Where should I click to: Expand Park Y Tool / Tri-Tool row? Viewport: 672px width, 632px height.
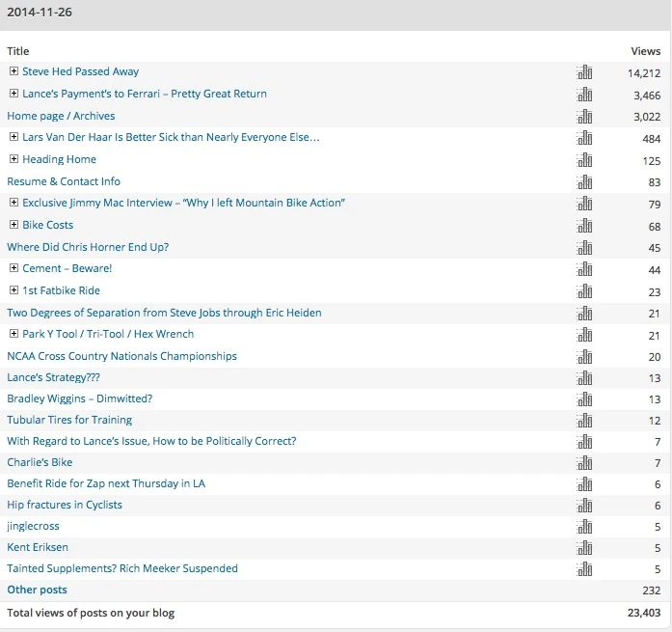pos(13,334)
